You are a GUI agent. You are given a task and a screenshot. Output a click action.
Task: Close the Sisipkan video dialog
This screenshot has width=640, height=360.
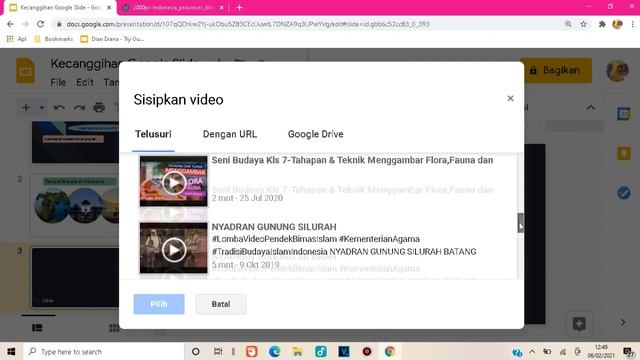(x=510, y=98)
